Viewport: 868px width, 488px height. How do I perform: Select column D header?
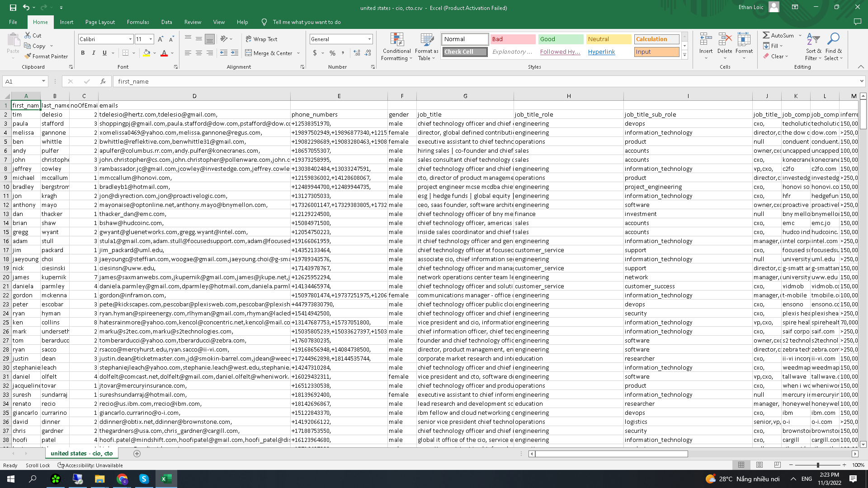point(194,96)
